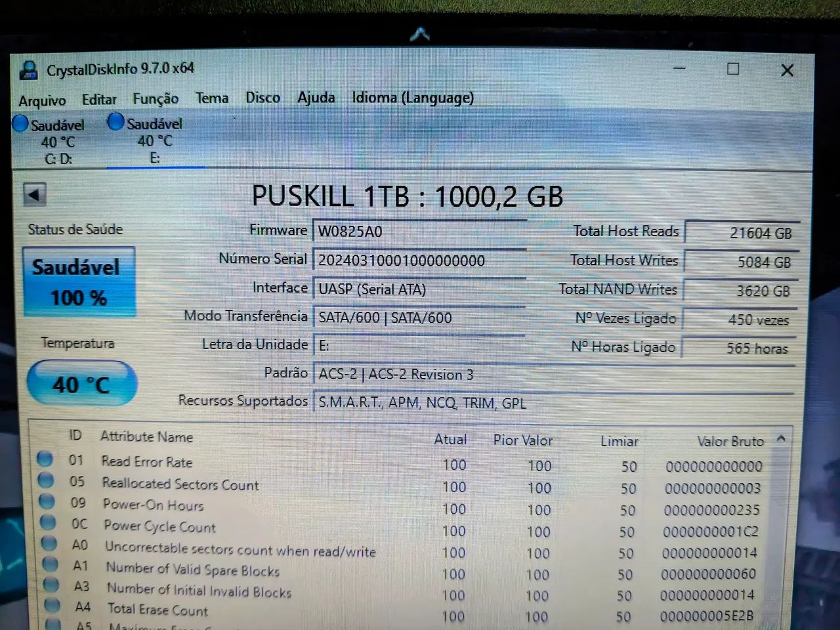Select the Reallocated Sectors Count row
Screen dimensions: 840x630
click(402, 486)
